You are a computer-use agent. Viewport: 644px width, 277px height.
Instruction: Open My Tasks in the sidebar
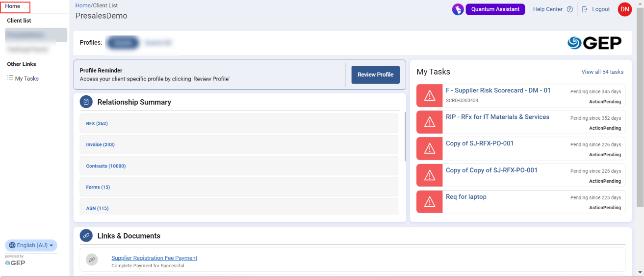click(x=26, y=79)
